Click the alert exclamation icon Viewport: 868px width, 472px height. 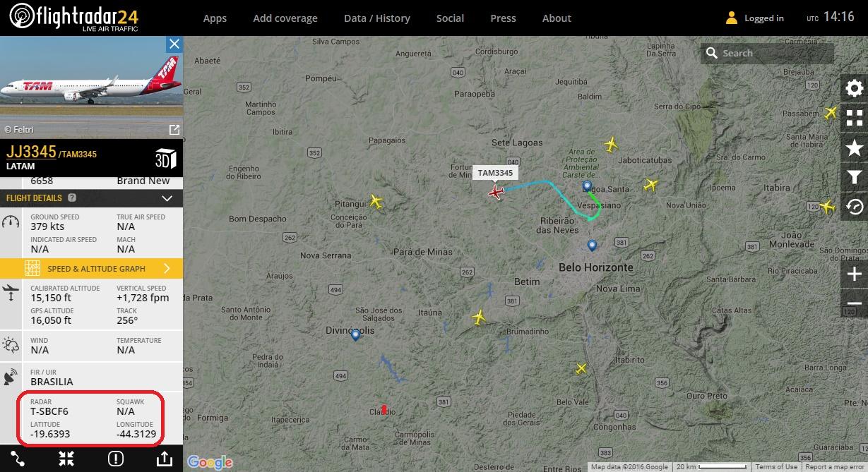[x=116, y=459]
